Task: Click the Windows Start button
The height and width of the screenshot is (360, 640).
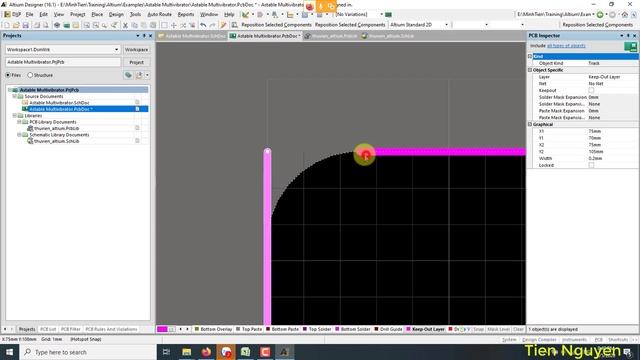Action: point(9,352)
